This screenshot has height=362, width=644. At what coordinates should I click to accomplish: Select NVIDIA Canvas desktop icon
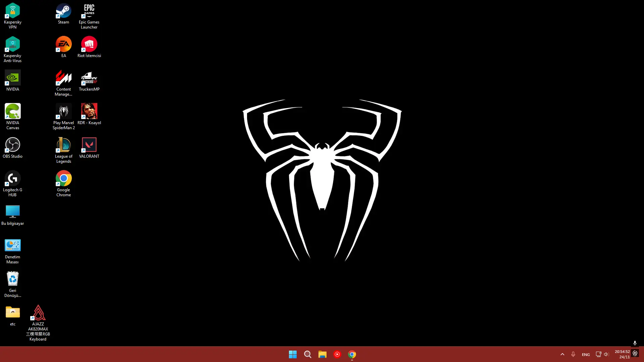point(12,116)
